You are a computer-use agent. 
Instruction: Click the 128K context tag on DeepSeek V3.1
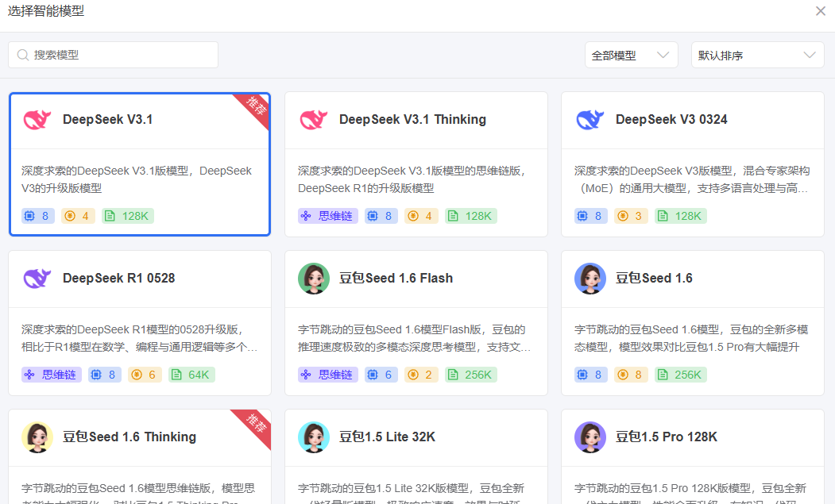(128, 216)
